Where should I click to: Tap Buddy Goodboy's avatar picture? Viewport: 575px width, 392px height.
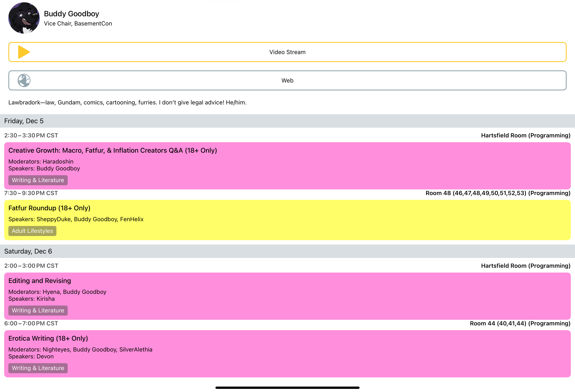(x=24, y=18)
